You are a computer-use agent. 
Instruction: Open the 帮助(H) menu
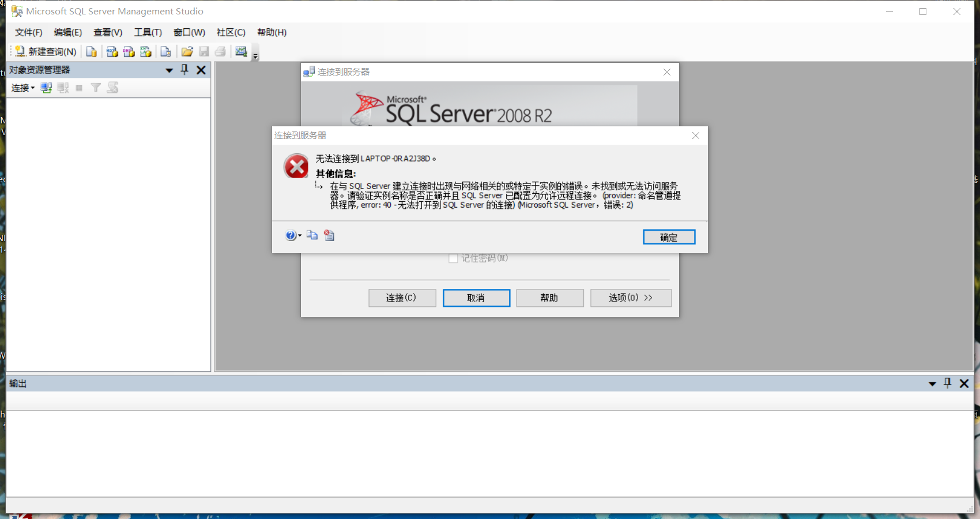[272, 32]
